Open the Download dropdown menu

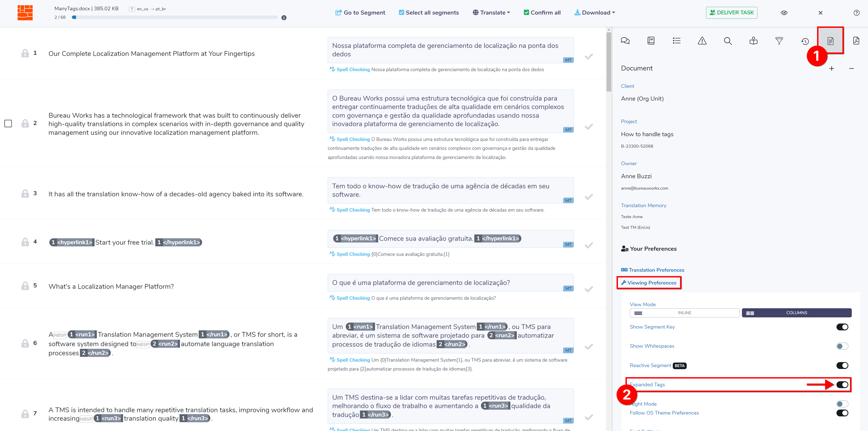pyautogui.click(x=595, y=13)
